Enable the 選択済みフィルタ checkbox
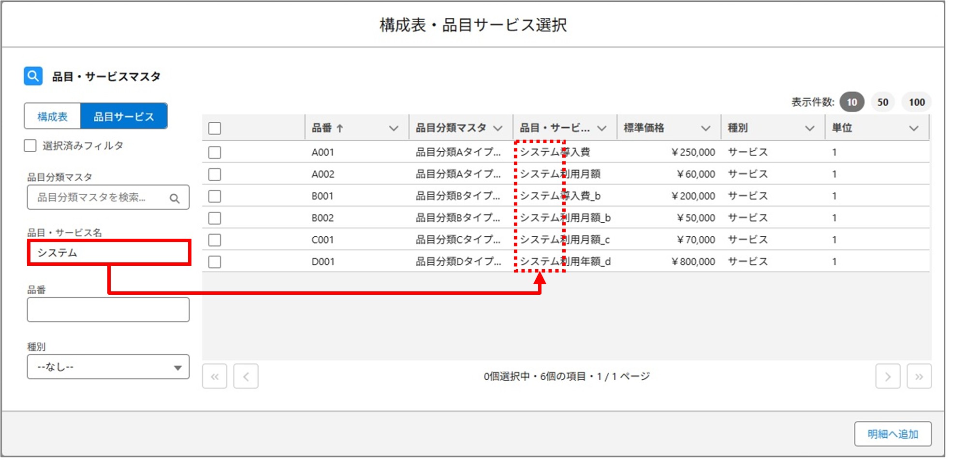Screen dimensions: 980x460 (30, 145)
